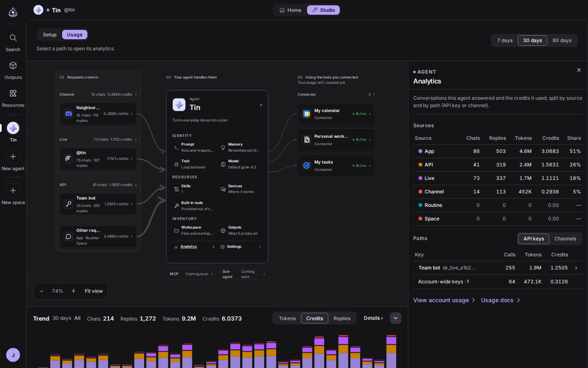Image resolution: width=588 pixels, height=368 pixels.
Task: Click the New agent plus icon
Action: pos(13,157)
